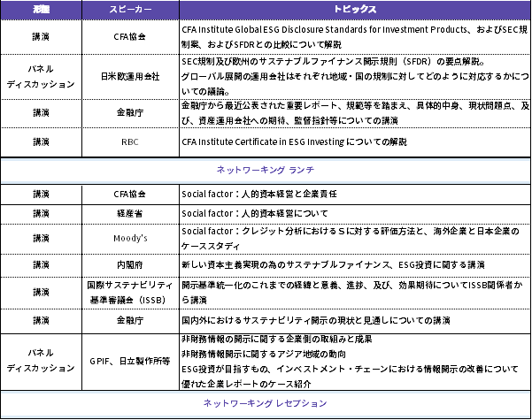Click the 形態 column header
The width and height of the screenshot is (532, 420).
coord(41,9)
